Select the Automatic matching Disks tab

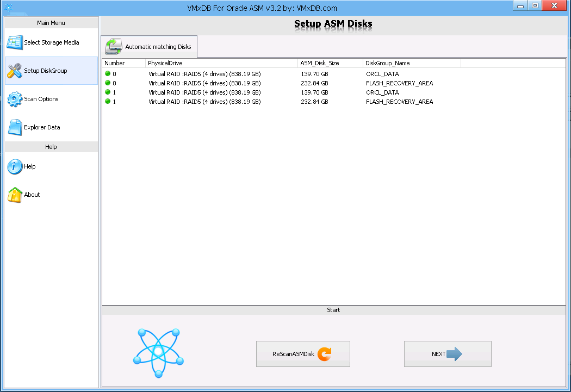[x=149, y=47]
